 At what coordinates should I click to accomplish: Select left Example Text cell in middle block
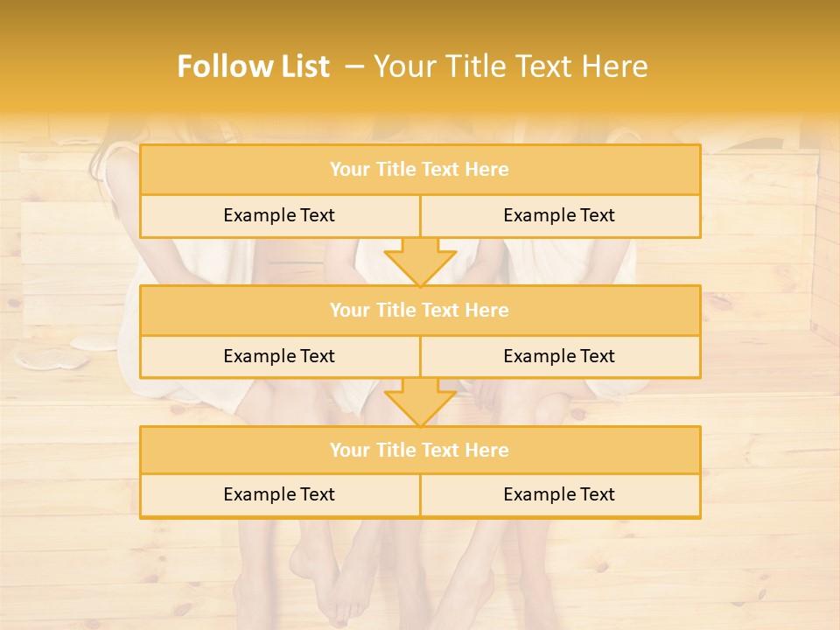pos(280,356)
